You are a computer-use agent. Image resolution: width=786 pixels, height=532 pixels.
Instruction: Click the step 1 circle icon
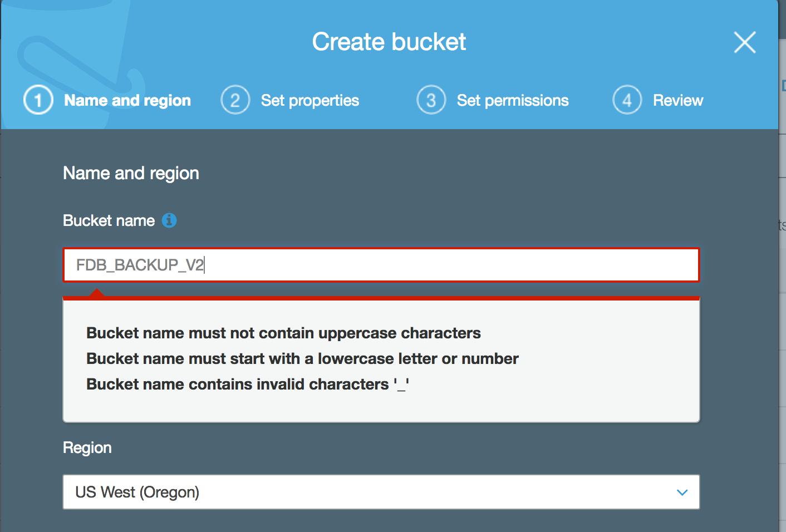(x=38, y=100)
